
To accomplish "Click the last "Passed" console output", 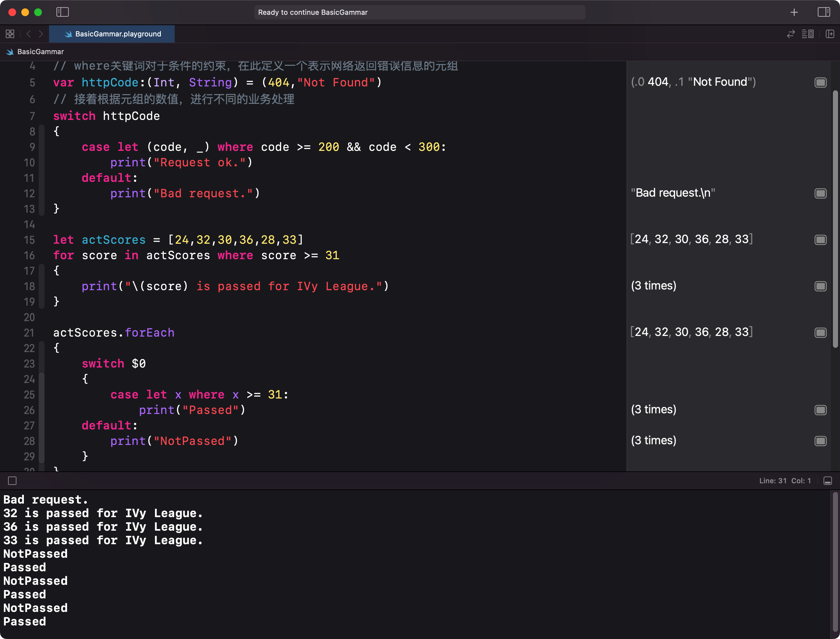I will pos(25,622).
